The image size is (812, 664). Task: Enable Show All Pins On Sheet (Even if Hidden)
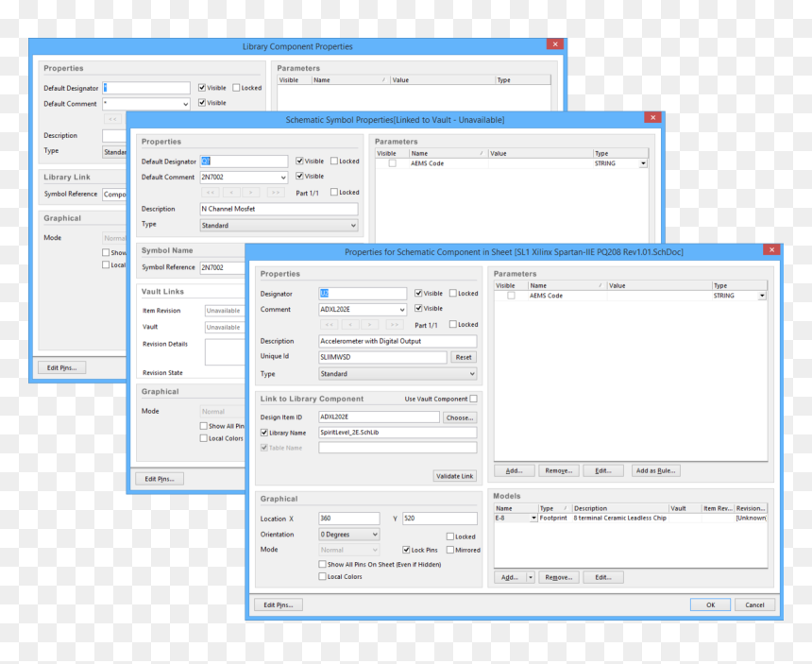click(322, 564)
